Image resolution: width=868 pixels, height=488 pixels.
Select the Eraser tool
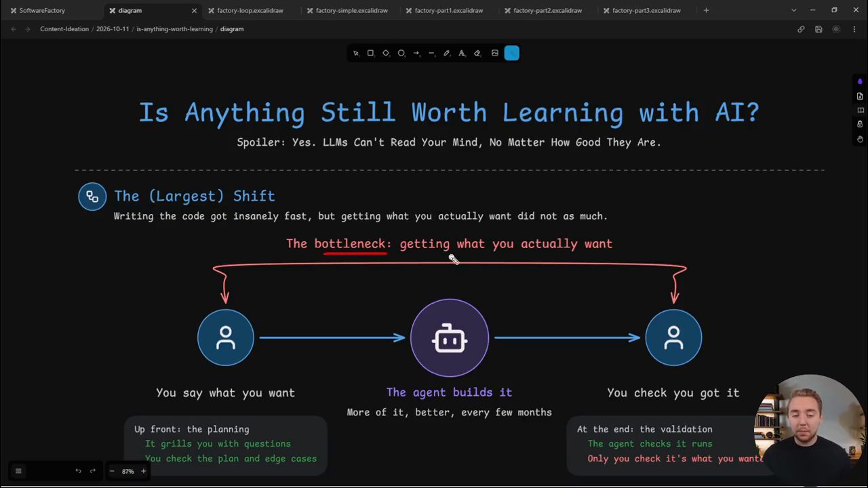coord(477,53)
